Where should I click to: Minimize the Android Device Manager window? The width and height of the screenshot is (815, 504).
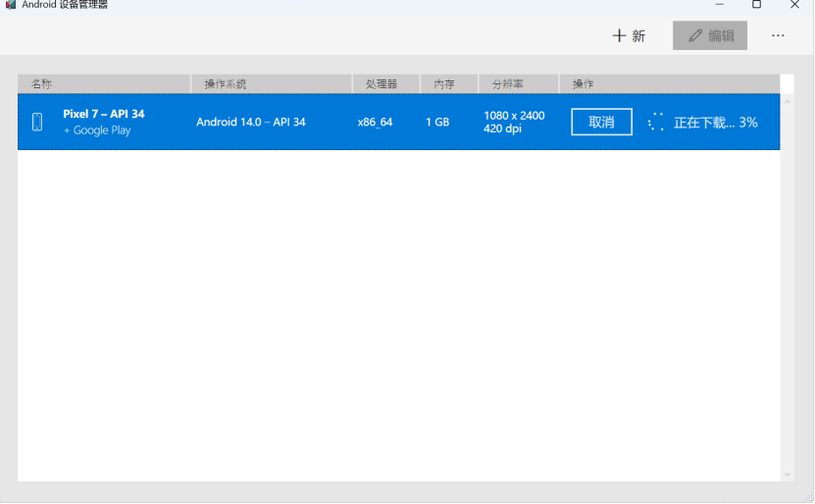pos(719,5)
